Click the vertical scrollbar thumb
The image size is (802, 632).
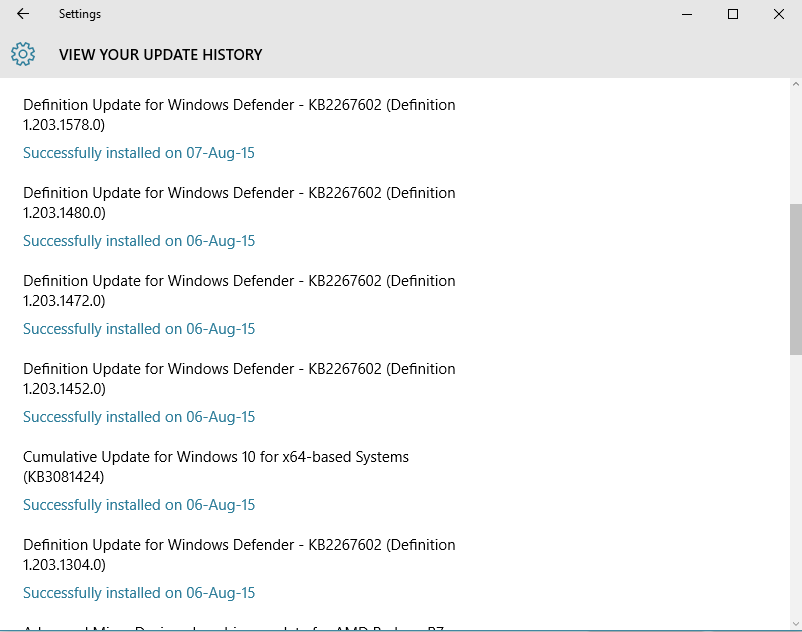click(795, 278)
